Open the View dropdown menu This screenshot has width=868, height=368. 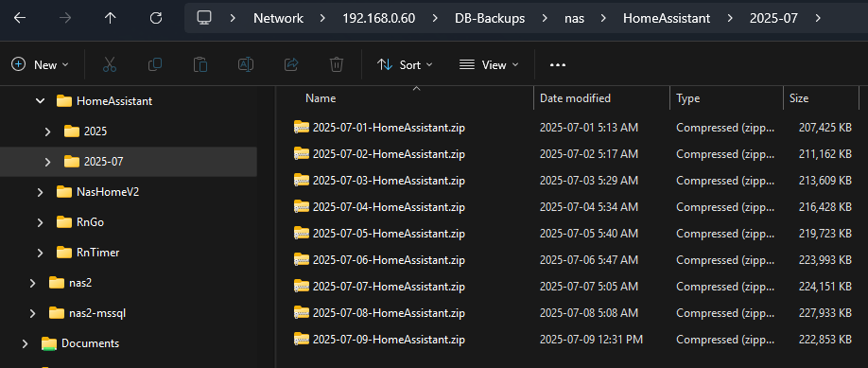tap(490, 65)
